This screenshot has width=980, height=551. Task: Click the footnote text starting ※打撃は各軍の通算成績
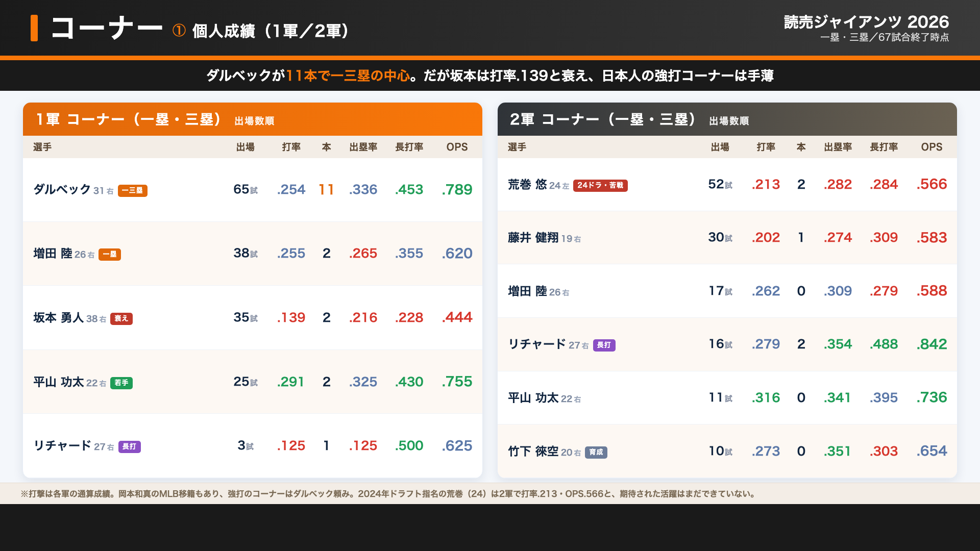coord(388,494)
